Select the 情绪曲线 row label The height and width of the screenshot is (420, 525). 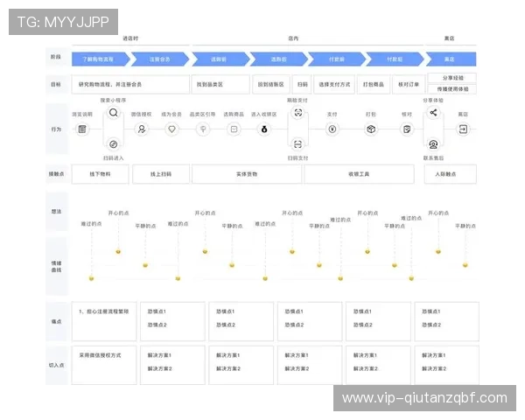(56, 267)
